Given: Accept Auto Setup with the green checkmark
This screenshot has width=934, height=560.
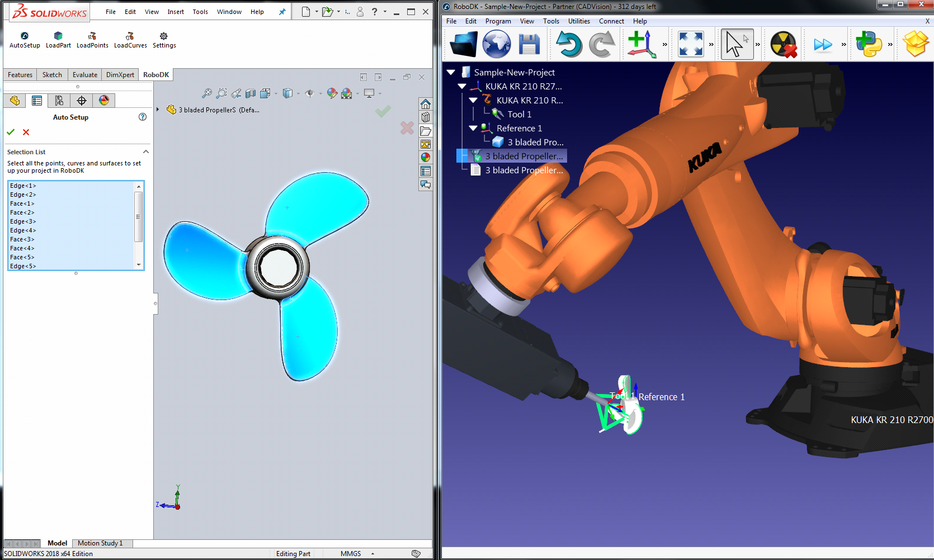Looking at the screenshot, I should coord(11,132).
